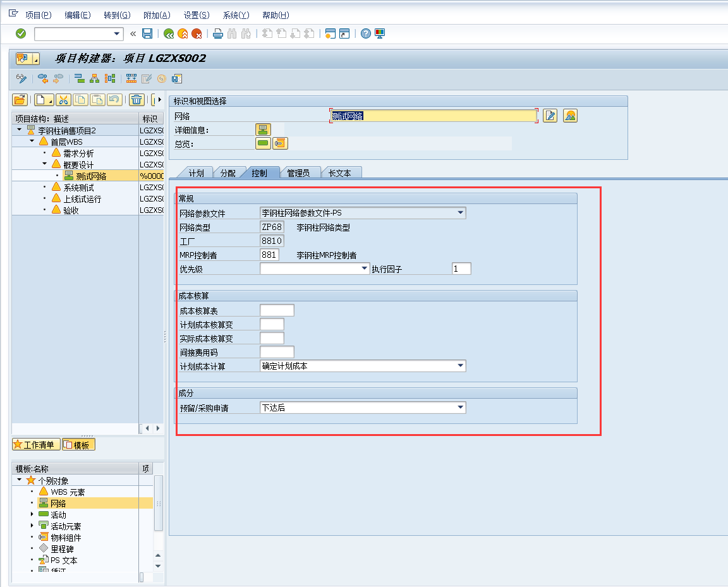Open the 优先级 priority dropdown

pyautogui.click(x=365, y=268)
